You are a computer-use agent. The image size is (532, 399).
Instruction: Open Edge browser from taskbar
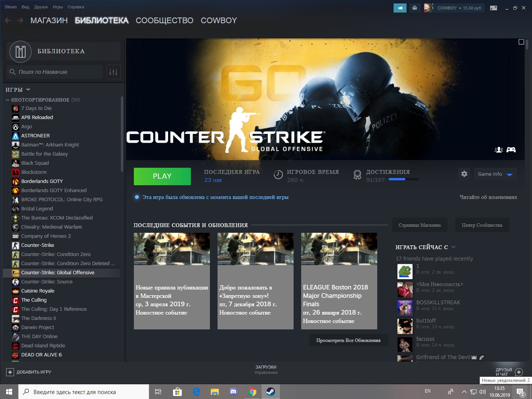196,391
